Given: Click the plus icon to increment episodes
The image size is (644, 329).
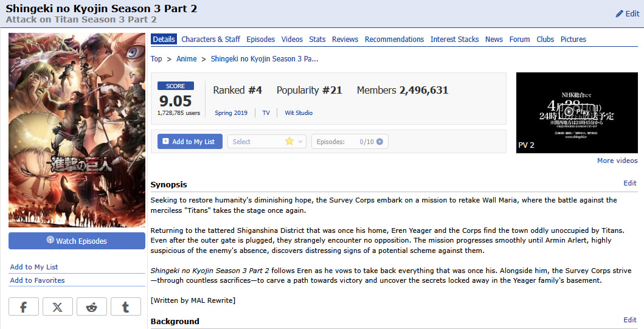Looking at the screenshot, I should tap(380, 142).
